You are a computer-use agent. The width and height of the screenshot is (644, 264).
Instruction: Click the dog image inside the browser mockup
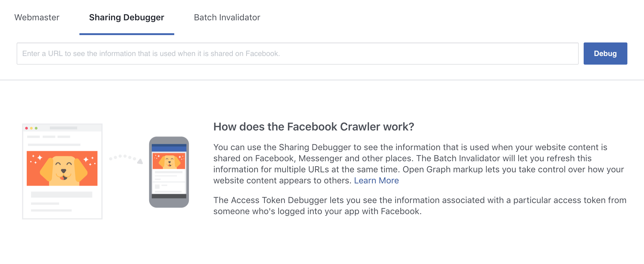[62, 167]
